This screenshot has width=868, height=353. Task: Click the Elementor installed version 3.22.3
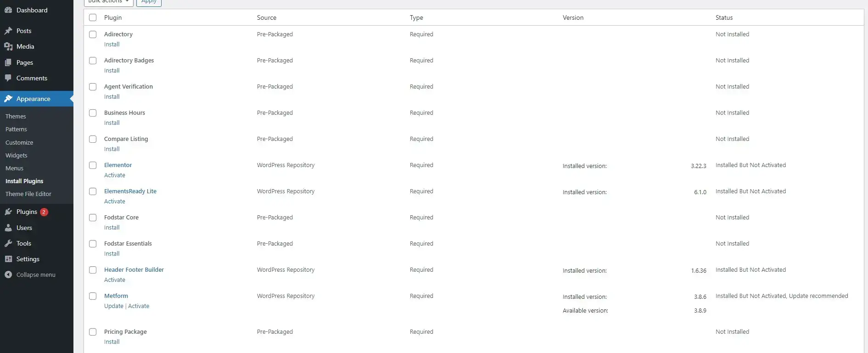pyautogui.click(x=699, y=166)
